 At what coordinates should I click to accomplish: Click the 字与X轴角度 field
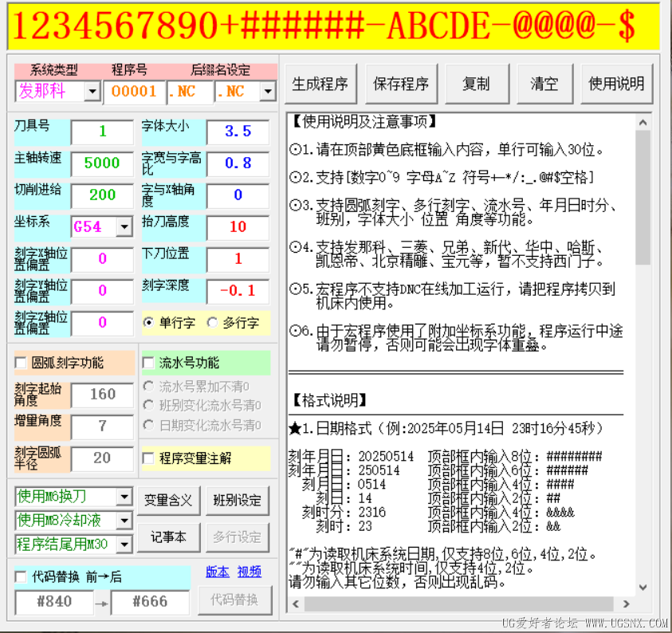click(238, 195)
